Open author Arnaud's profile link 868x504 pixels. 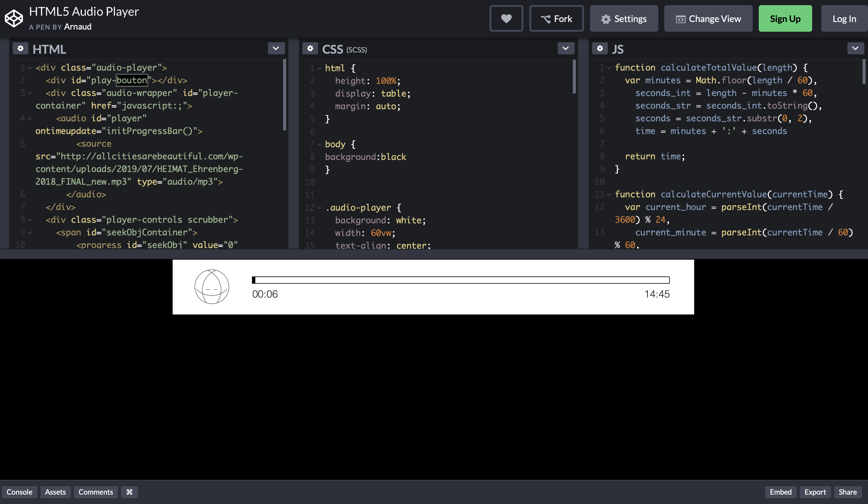tap(78, 27)
